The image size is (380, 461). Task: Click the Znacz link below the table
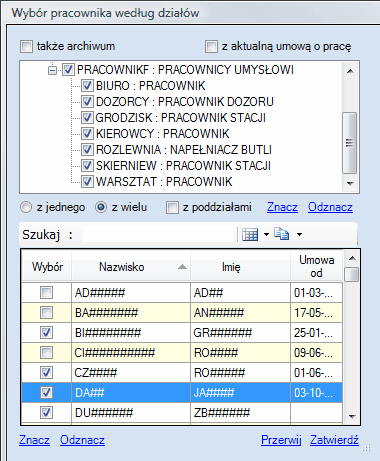(34, 440)
